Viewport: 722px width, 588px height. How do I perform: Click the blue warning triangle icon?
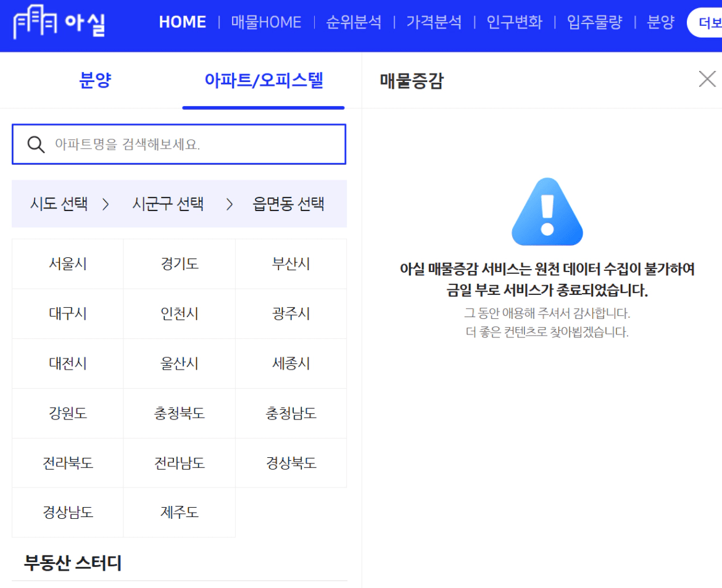click(x=547, y=212)
